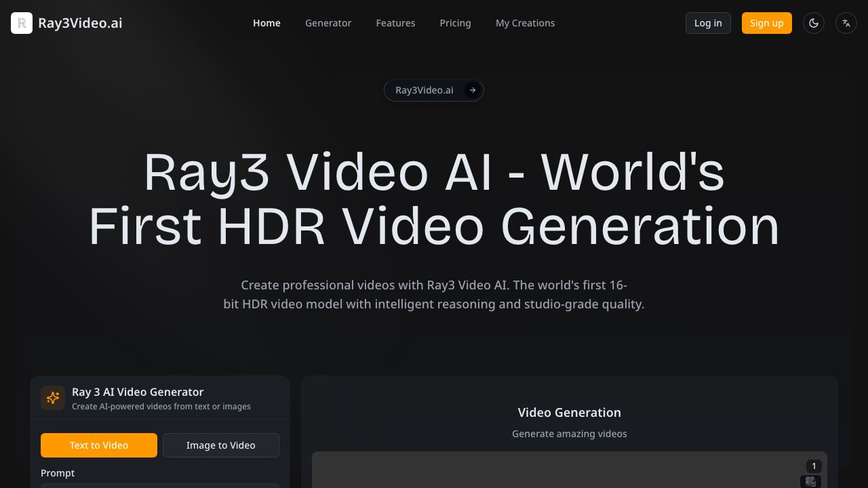Click the Log in button
The image size is (868, 488).
tap(708, 23)
